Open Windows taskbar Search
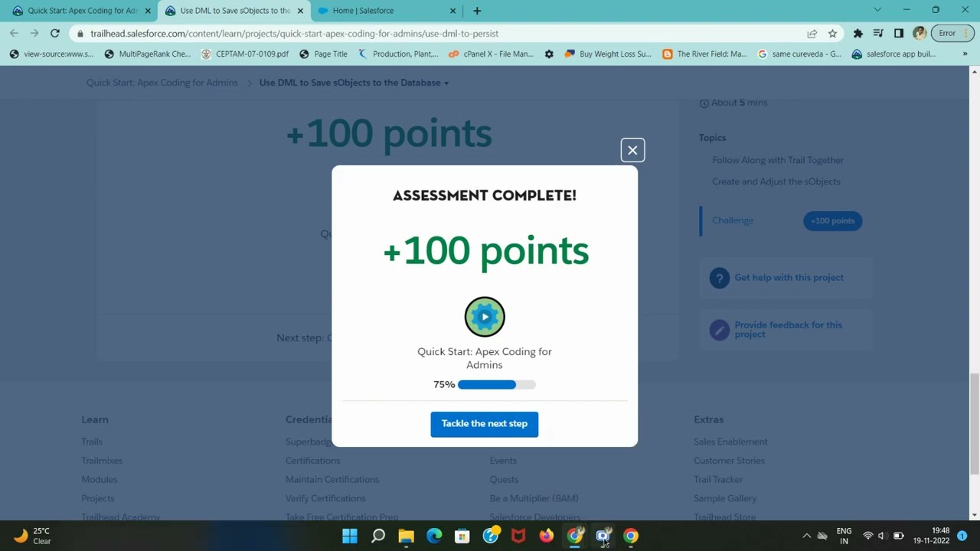Screen dimensions: 980x551 (x=378, y=536)
